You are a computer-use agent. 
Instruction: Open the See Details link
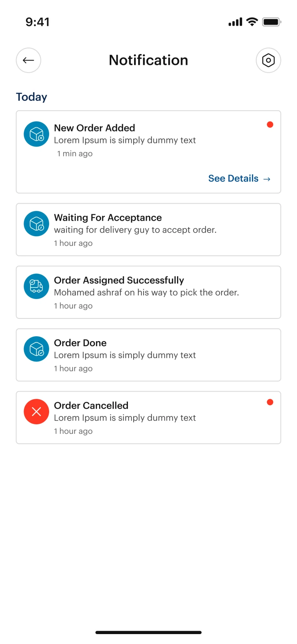point(233,178)
